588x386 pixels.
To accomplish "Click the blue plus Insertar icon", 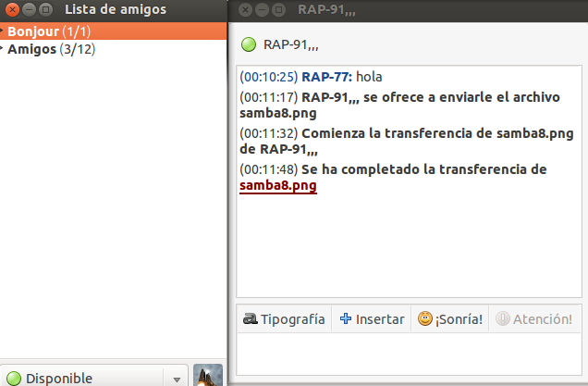I will tap(346, 318).
